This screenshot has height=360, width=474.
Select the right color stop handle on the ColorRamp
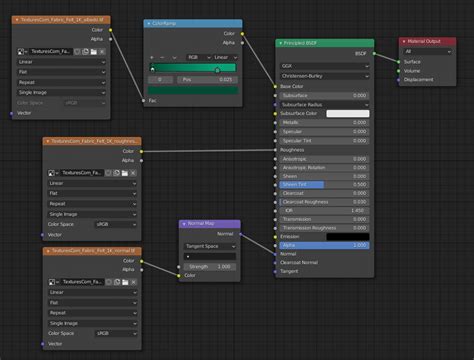pyautogui.click(x=217, y=70)
